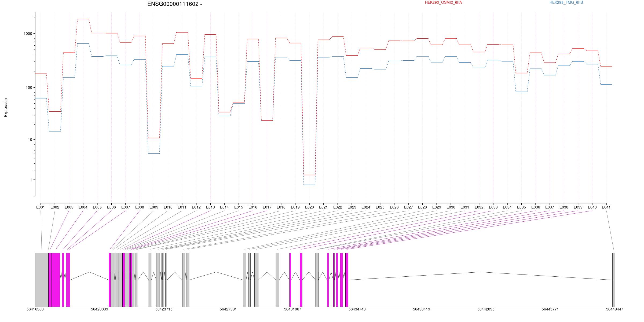The image size is (644, 322).
Task: Click exon label E017
Action: click(267, 207)
